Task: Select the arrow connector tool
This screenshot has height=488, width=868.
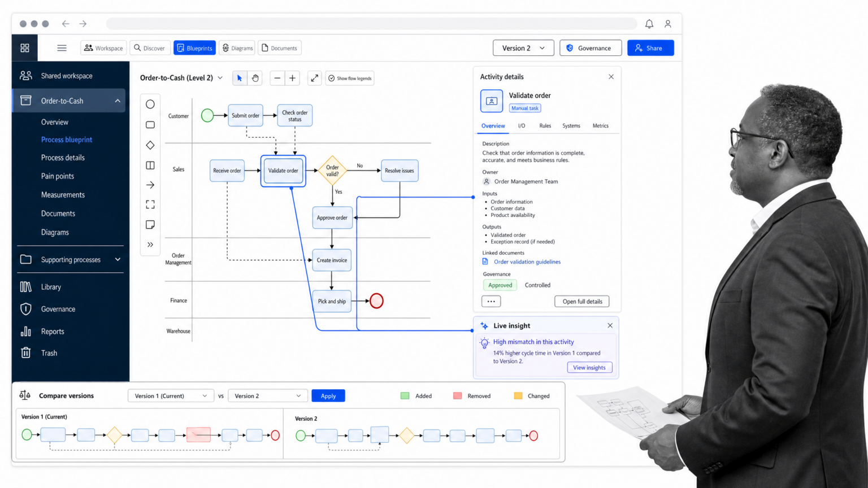Action: [x=150, y=185]
